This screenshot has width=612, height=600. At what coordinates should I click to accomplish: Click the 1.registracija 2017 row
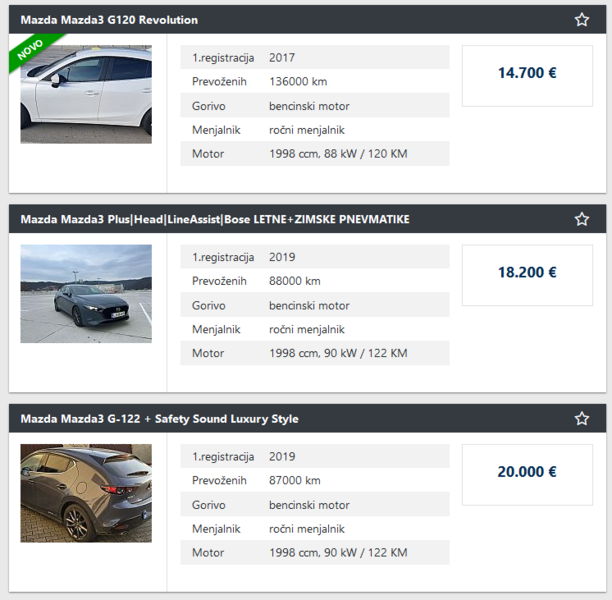click(314, 58)
